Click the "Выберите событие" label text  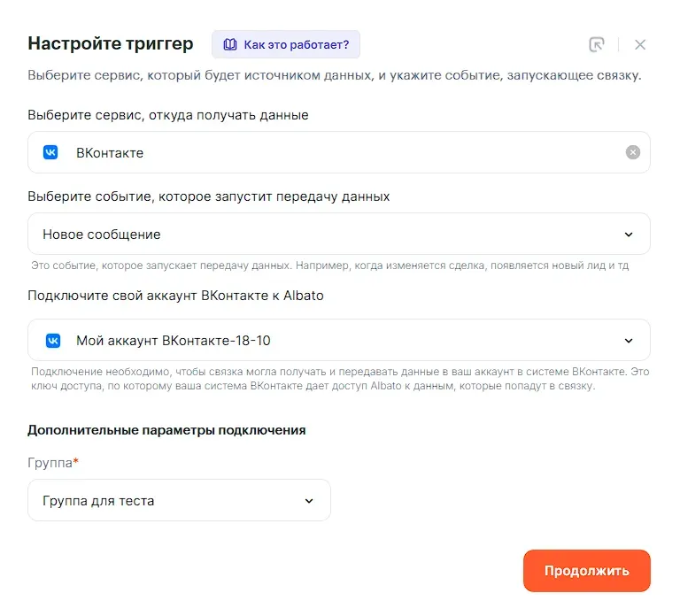coord(208,196)
